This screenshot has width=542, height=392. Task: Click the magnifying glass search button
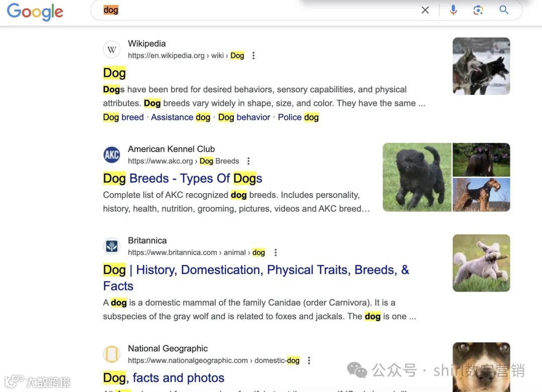504,10
